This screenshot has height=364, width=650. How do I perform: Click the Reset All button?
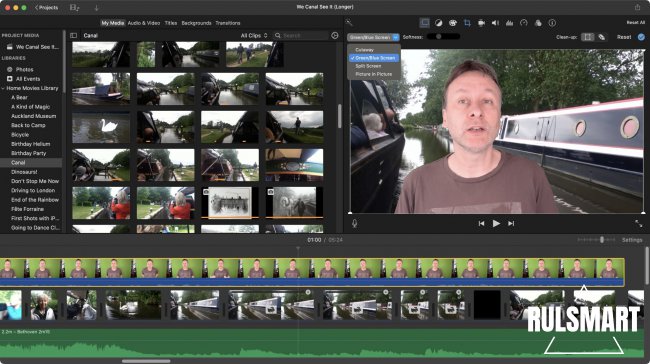tap(635, 22)
